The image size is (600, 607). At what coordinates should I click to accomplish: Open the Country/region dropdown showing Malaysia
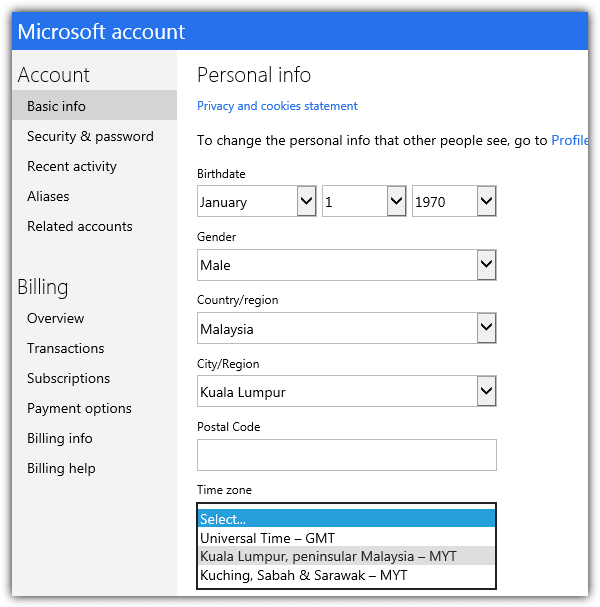click(346, 328)
